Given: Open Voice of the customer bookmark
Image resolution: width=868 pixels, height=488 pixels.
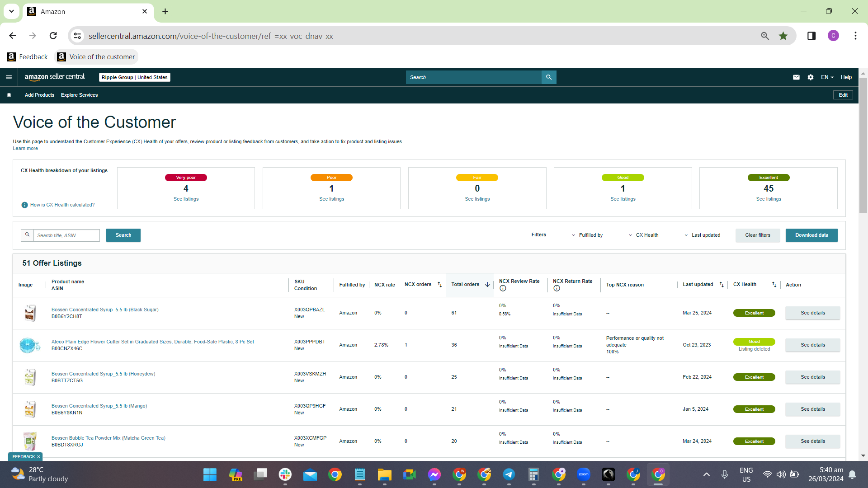Looking at the screenshot, I should [96, 57].
